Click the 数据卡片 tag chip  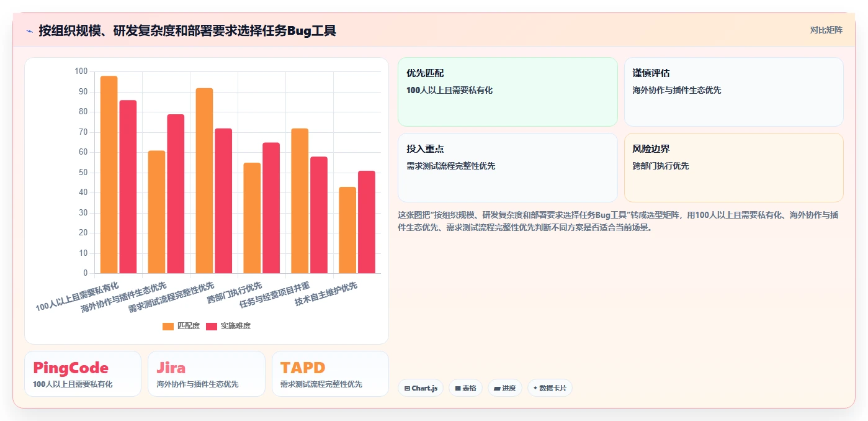550,388
